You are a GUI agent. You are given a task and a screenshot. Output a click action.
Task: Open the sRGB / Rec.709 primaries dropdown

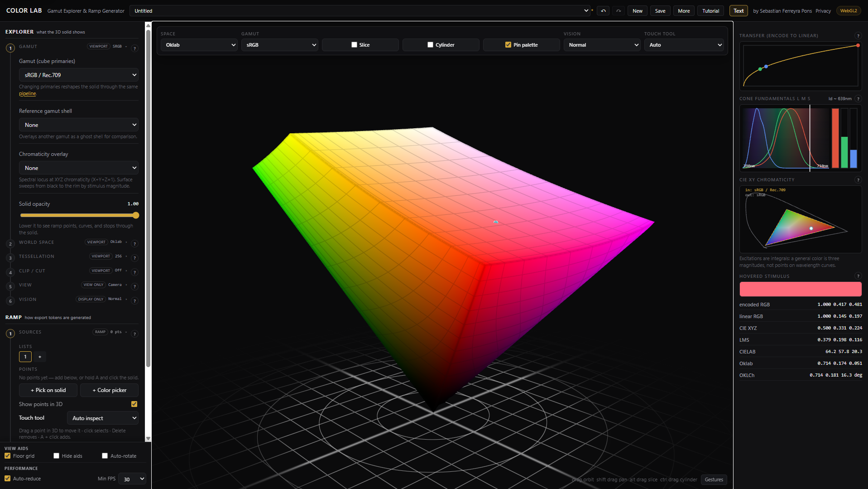pyautogui.click(x=79, y=75)
